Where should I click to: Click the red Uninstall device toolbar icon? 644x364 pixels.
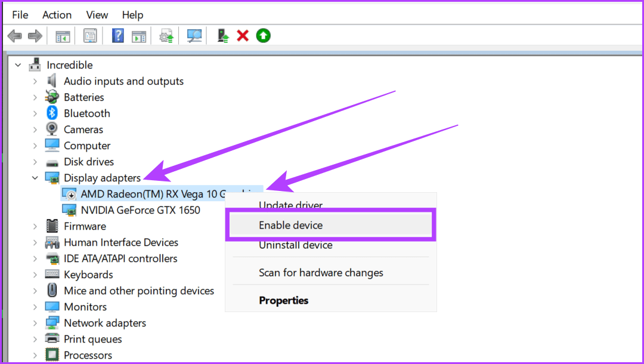242,35
